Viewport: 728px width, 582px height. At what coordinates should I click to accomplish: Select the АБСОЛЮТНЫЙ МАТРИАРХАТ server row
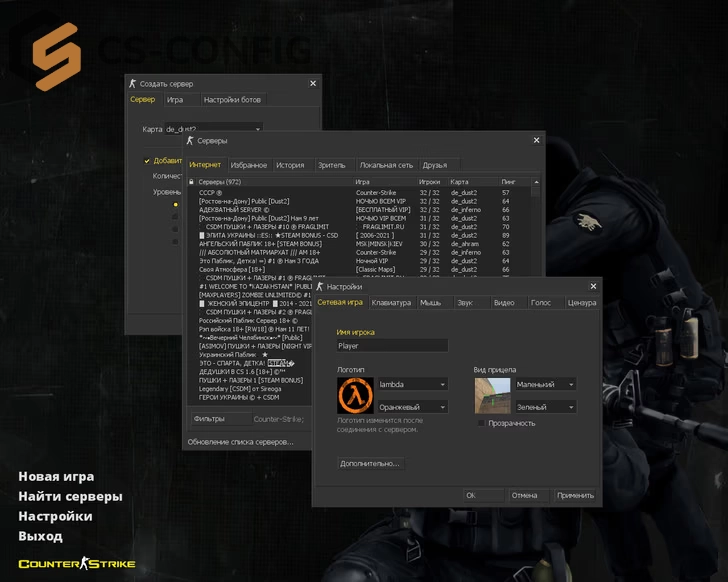[360, 252]
